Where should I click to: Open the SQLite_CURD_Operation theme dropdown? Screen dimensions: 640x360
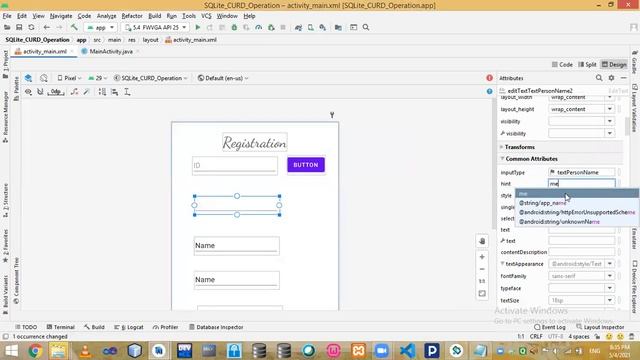tap(151, 78)
